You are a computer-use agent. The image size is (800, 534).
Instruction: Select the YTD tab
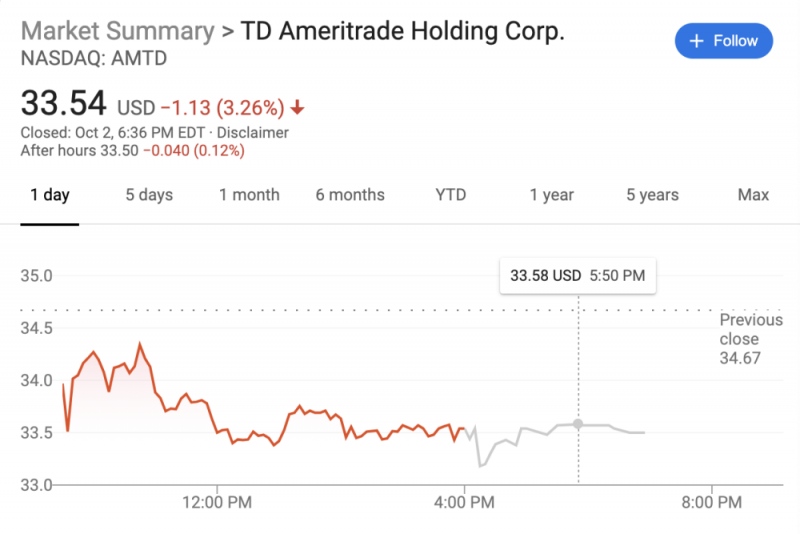point(451,195)
